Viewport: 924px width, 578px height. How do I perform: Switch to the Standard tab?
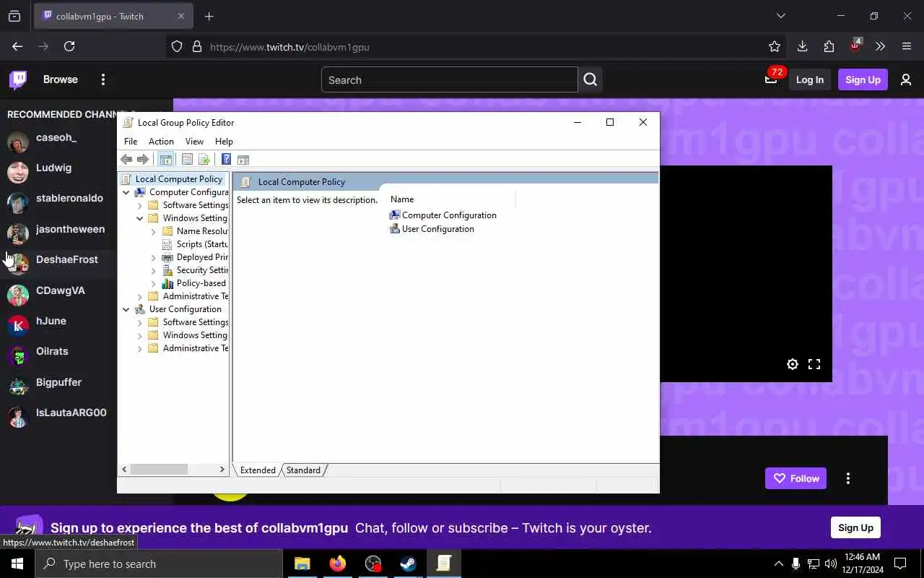[303, 470]
